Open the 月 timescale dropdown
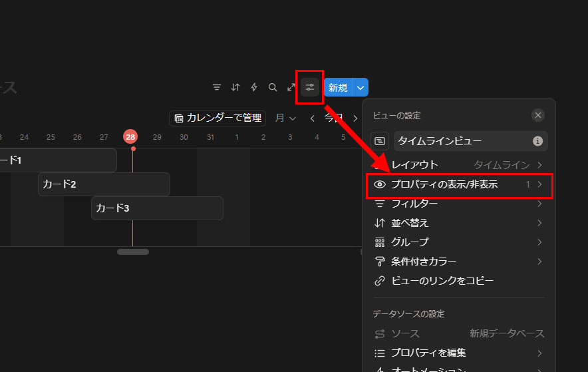This screenshot has width=588, height=372. click(x=285, y=118)
